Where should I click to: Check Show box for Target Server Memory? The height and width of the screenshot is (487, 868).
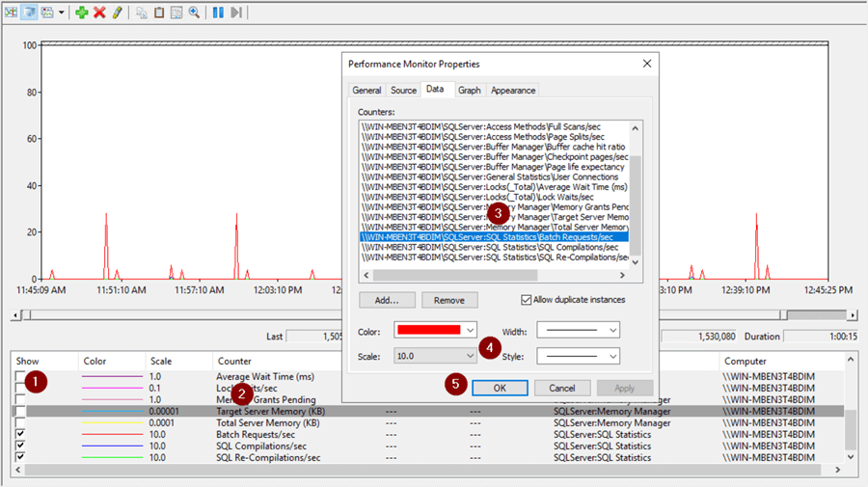coord(20,411)
